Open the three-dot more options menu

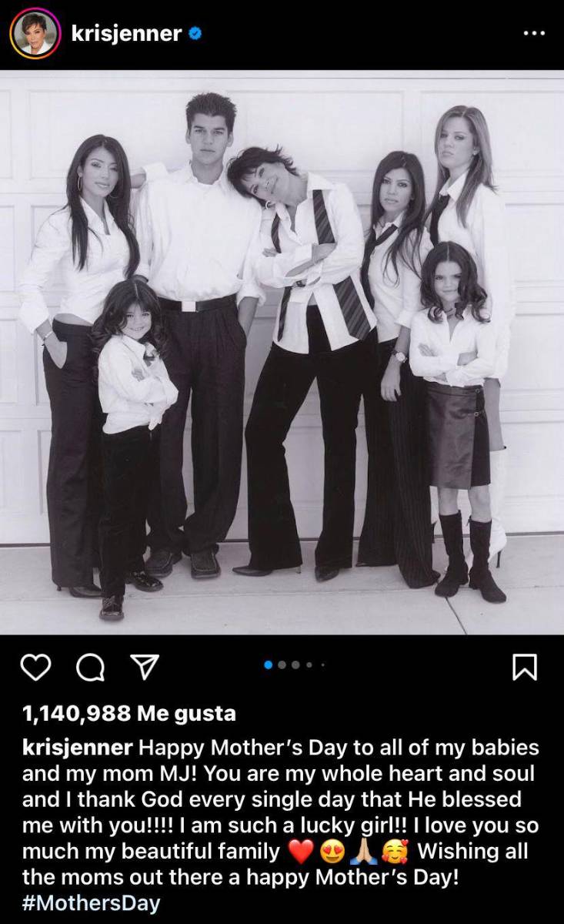533,34
